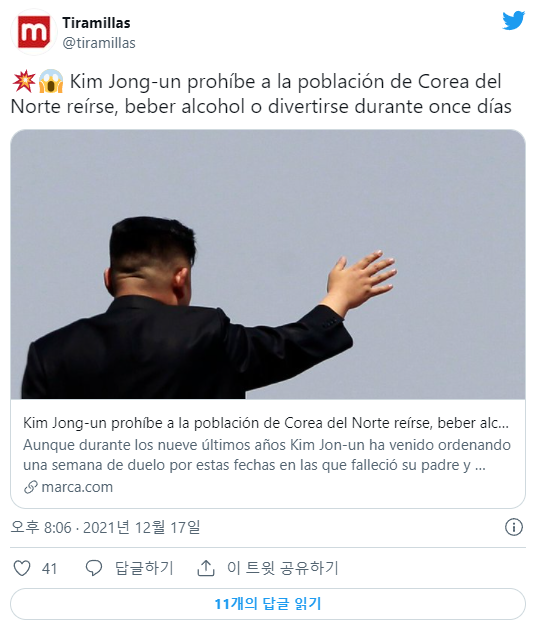Click the scream face emoji in tweet
The height and width of the screenshot is (629, 536).
click(x=51, y=81)
